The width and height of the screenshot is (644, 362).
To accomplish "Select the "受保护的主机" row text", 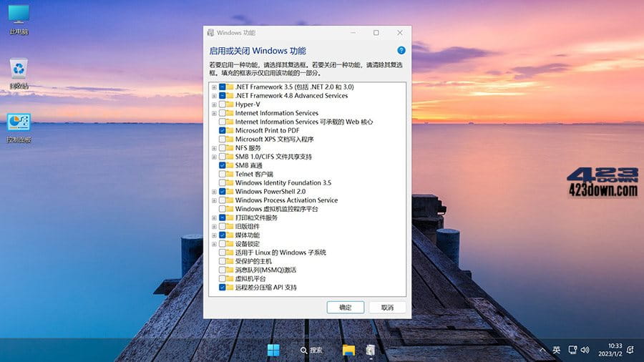I will point(253,261).
